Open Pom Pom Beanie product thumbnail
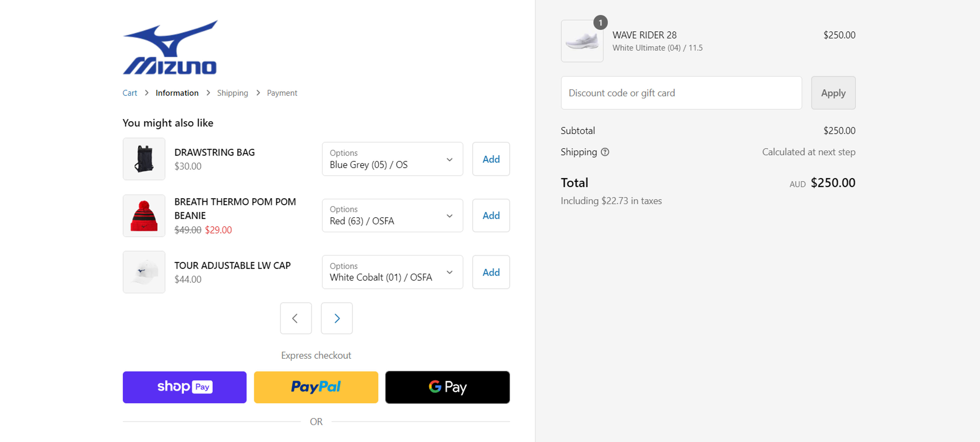Screen dimensions: 980x442 pyautogui.click(x=144, y=216)
